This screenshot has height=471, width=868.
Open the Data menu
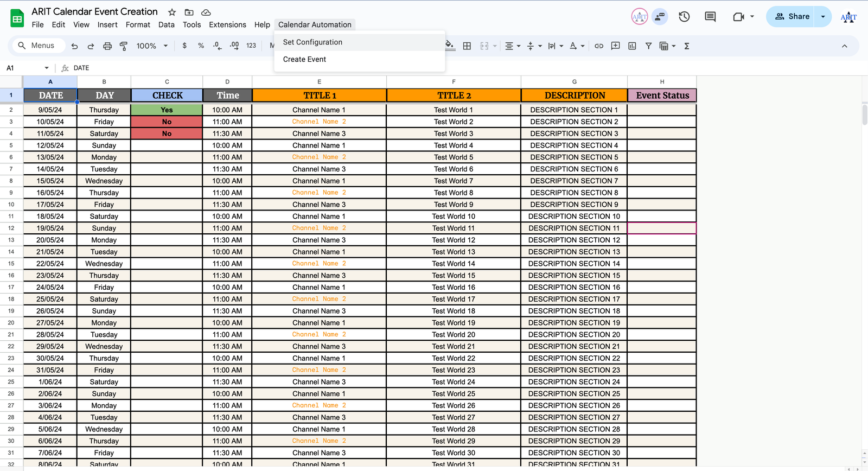167,24
